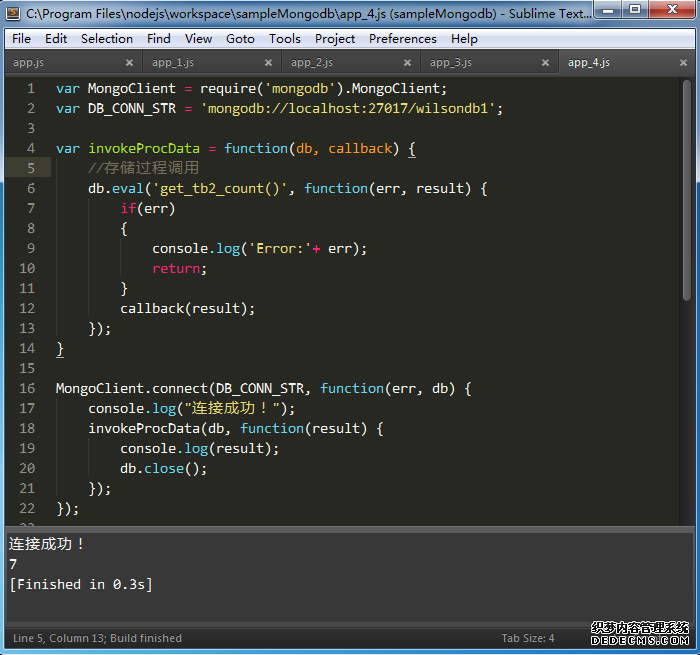Viewport: 700px width, 655px height.
Task: Open the Preferences menu
Action: point(402,39)
